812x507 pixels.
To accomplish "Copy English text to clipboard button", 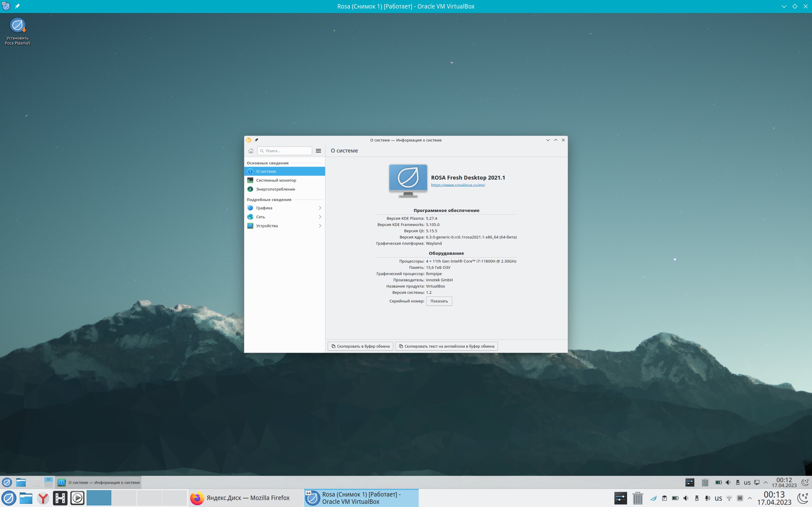I will (x=446, y=346).
